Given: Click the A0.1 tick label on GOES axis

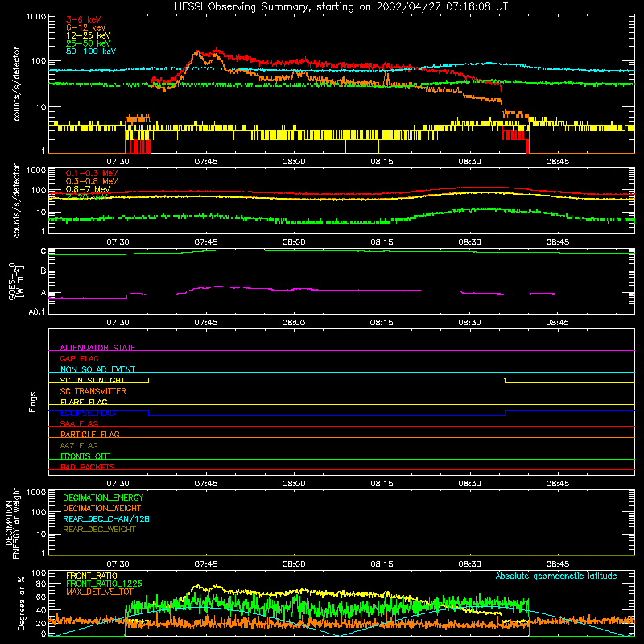Looking at the screenshot, I should point(37,312).
